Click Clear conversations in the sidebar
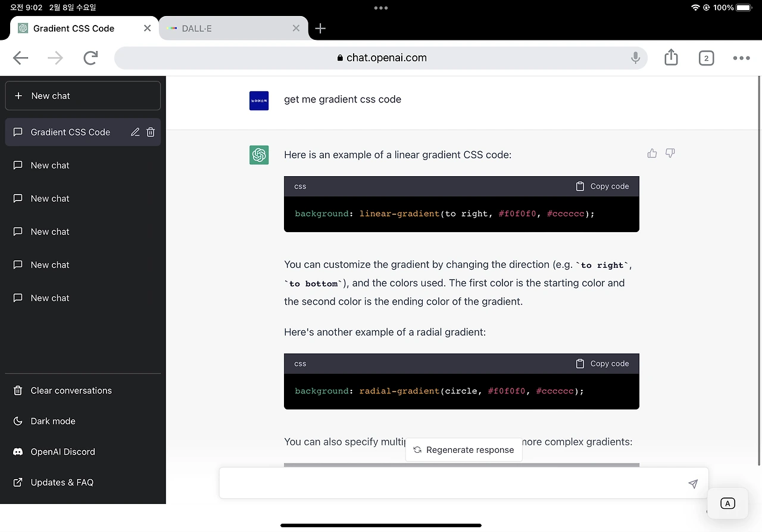Viewport: 762px width, 532px height. tap(83, 390)
